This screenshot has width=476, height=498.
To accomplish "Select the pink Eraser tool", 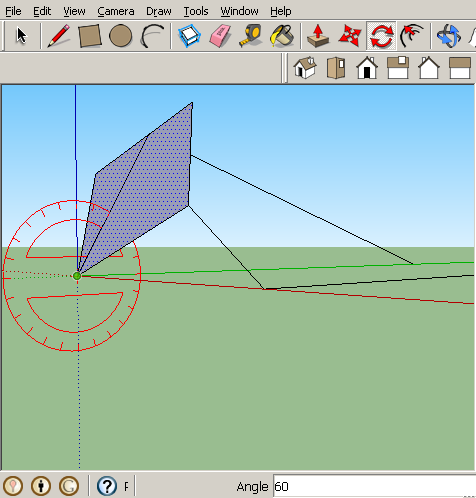I will [x=220, y=36].
